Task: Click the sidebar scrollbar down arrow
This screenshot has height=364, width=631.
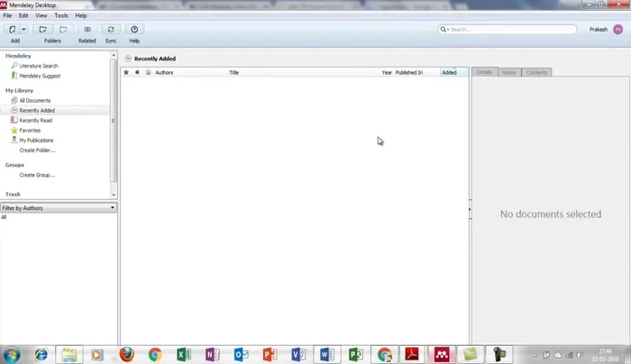Action: point(114,196)
